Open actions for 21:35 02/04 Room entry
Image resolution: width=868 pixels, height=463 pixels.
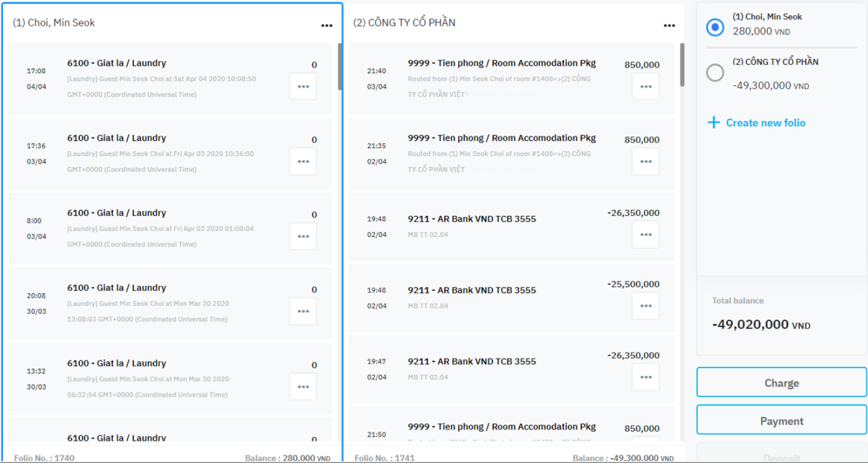(x=645, y=162)
